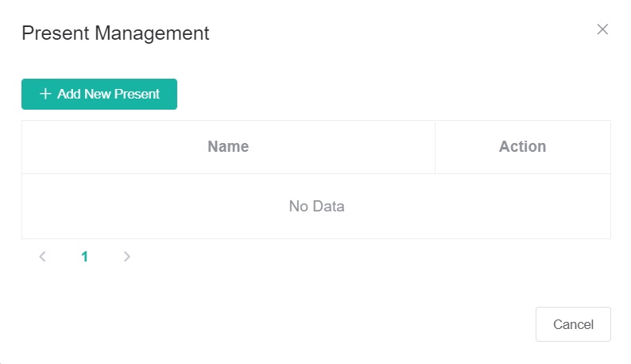
Task: Click the No Data empty table row
Action: 316,207
